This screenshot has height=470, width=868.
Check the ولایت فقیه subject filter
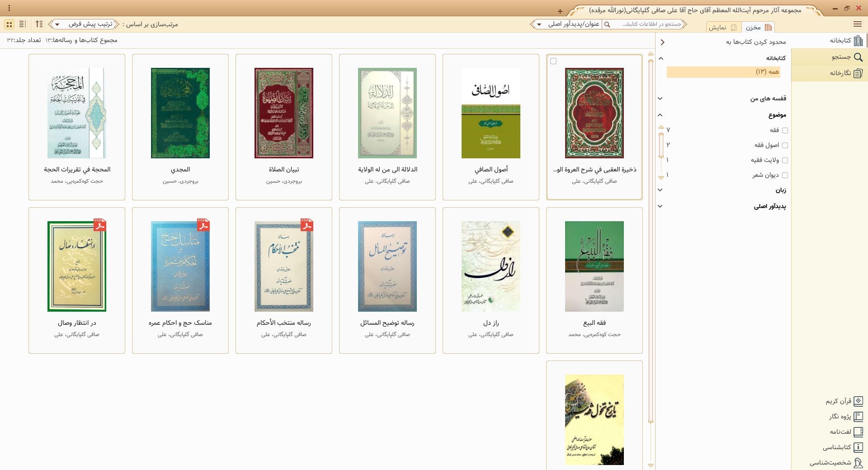(785, 160)
